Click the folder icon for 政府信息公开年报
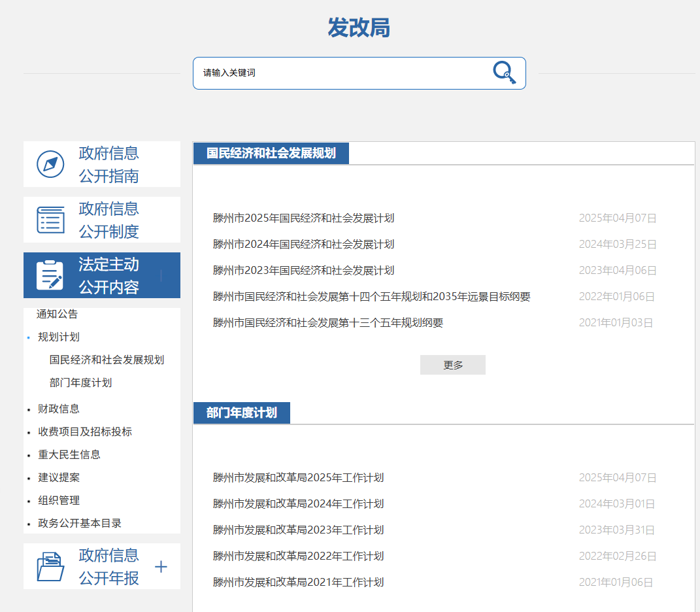Image resolution: width=700 pixels, height=612 pixels. (50, 566)
